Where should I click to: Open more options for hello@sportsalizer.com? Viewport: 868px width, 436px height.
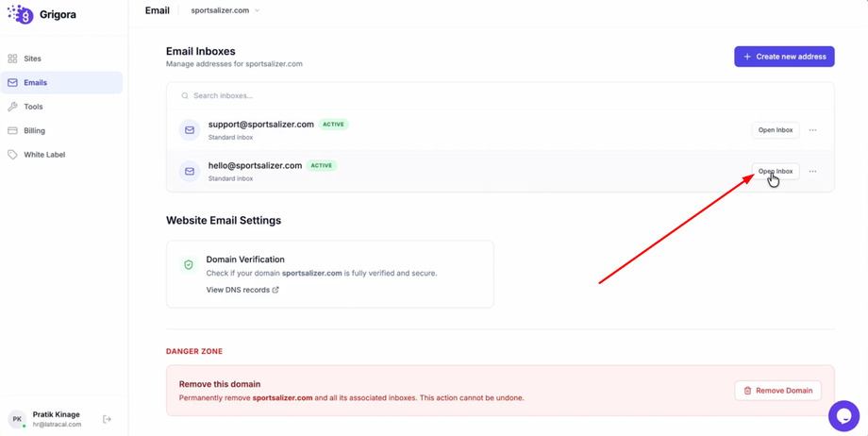[812, 172]
